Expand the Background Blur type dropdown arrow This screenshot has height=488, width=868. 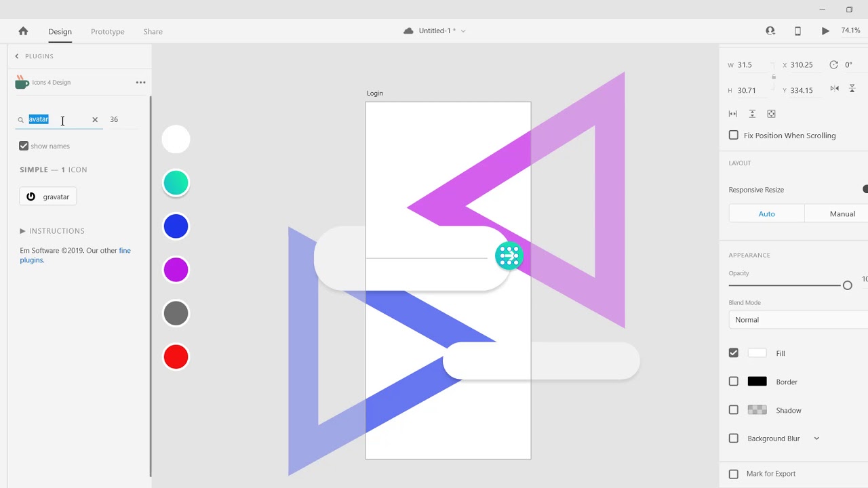tap(816, 439)
